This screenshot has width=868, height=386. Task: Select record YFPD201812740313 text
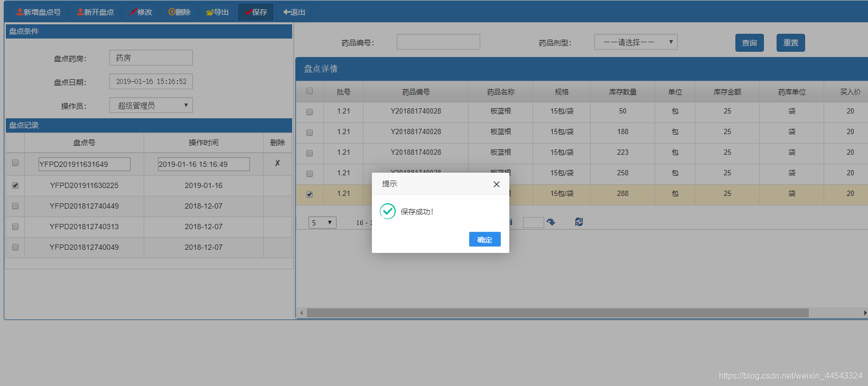click(x=84, y=227)
